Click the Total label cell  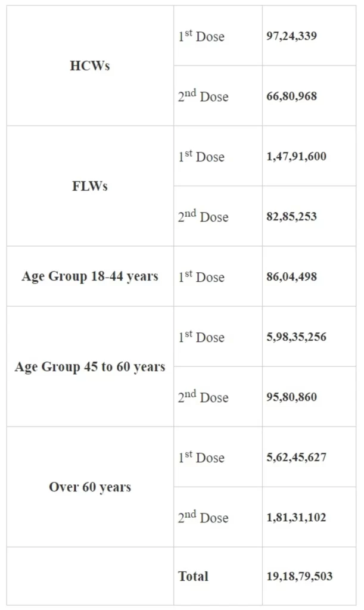(x=194, y=577)
